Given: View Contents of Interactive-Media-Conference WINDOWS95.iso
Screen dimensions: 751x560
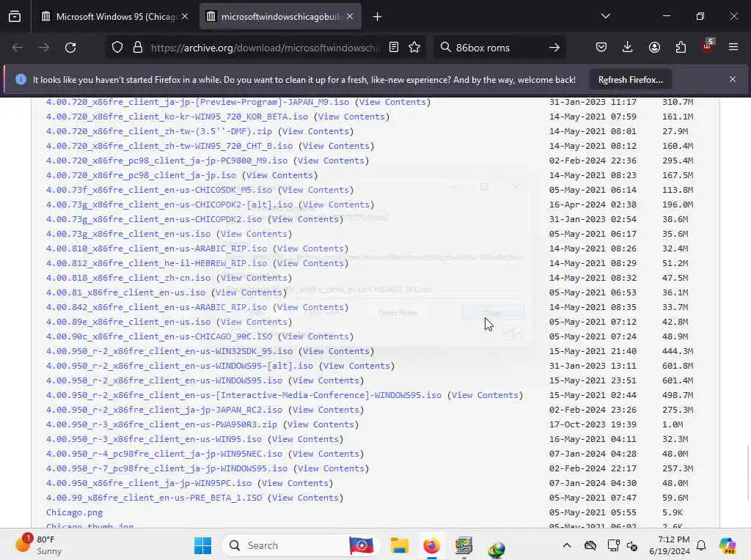Looking at the screenshot, I should pyautogui.click(x=486, y=395).
